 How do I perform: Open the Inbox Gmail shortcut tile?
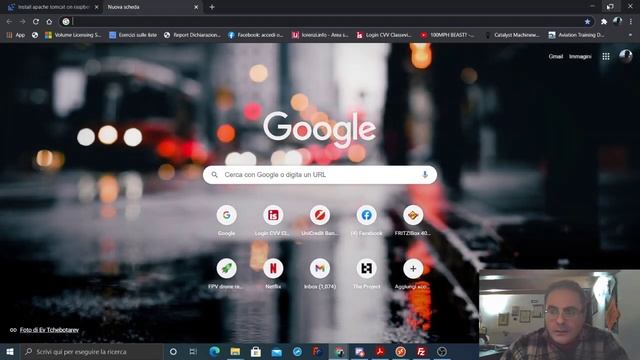coord(320,274)
